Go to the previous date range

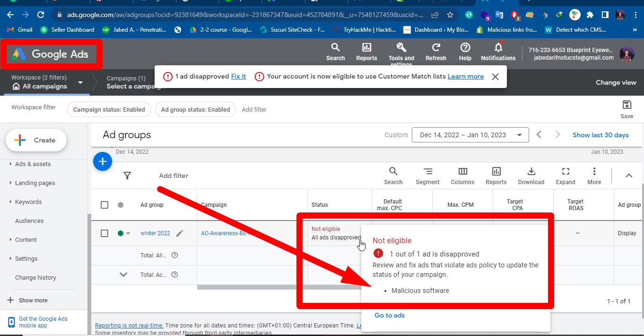coord(539,135)
